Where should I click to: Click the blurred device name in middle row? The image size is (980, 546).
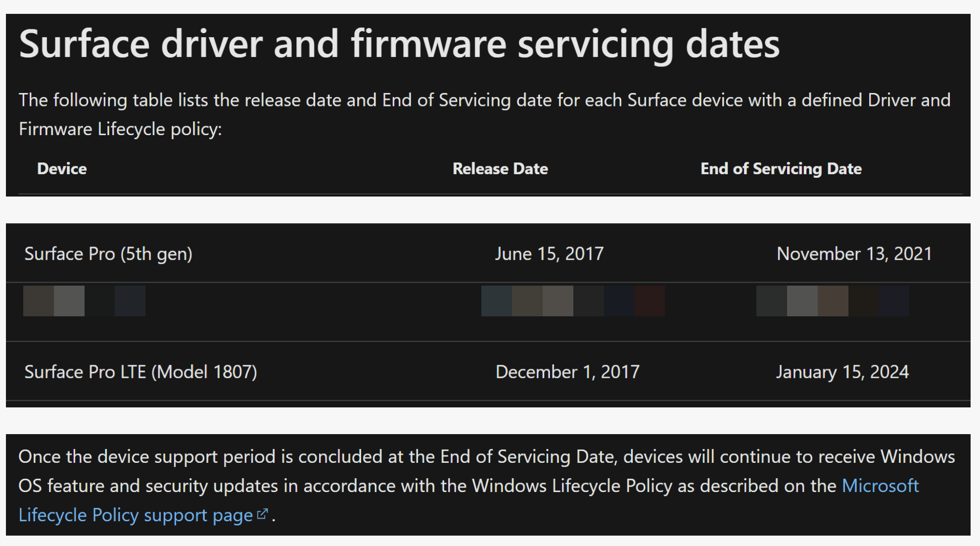click(84, 301)
